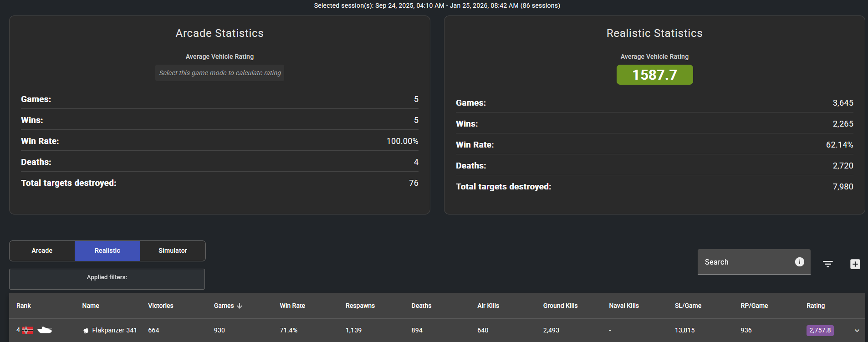Screen dimensions: 868x342
Task: Open the filter list icon
Action: [827, 264]
